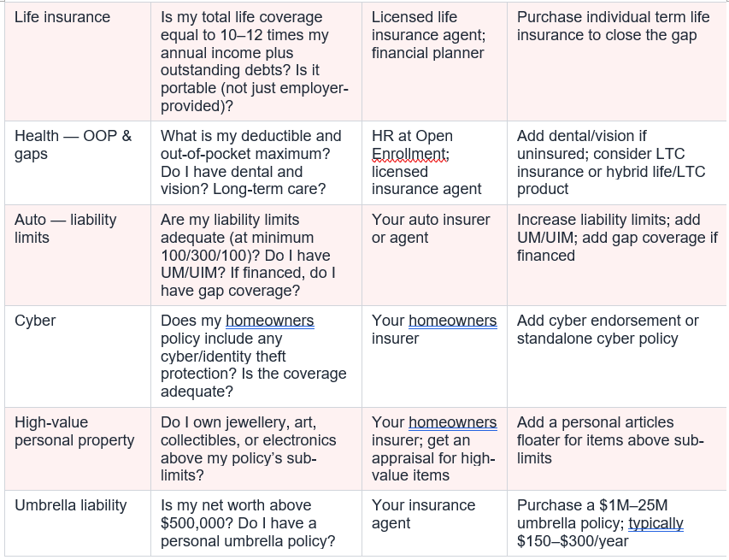Click the 'Your auto insurer or agent' cell

[434, 256]
